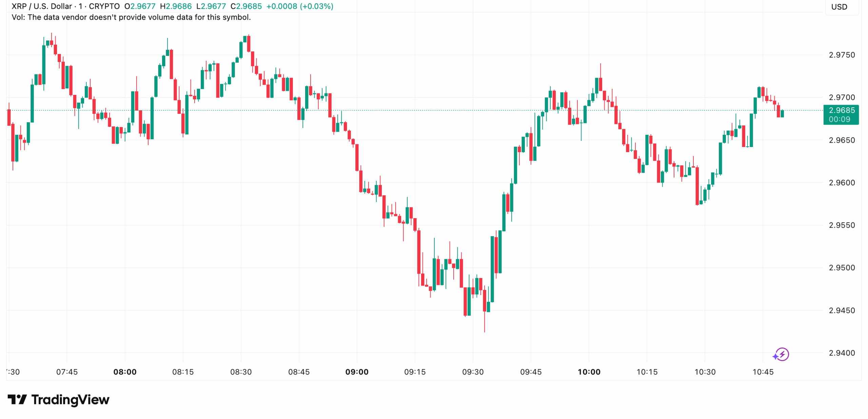This screenshot has width=868, height=419.
Task: Click the 07:45 time axis label
Action: pyautogui.click(x=67, y=372)
